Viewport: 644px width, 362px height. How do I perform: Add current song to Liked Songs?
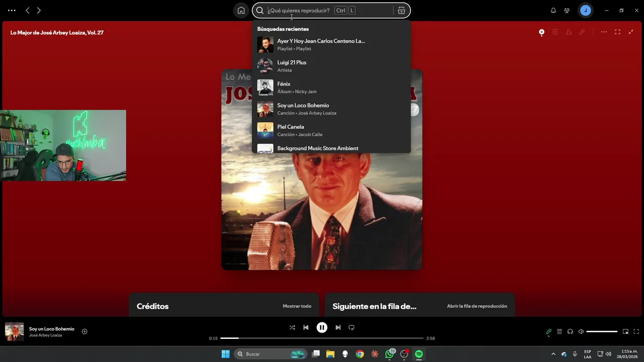tap(85, 331)
